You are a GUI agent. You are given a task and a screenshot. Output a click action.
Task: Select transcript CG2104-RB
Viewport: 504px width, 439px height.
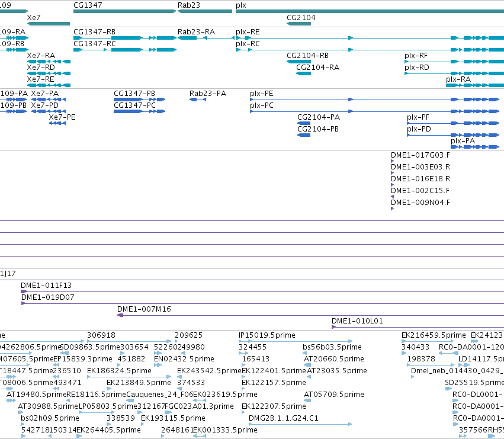point(298,62)
